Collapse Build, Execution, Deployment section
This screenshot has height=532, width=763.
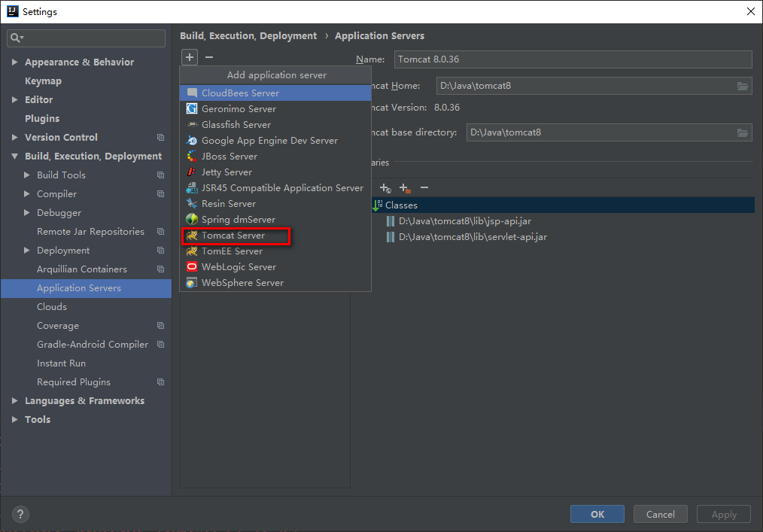point(14,157)
